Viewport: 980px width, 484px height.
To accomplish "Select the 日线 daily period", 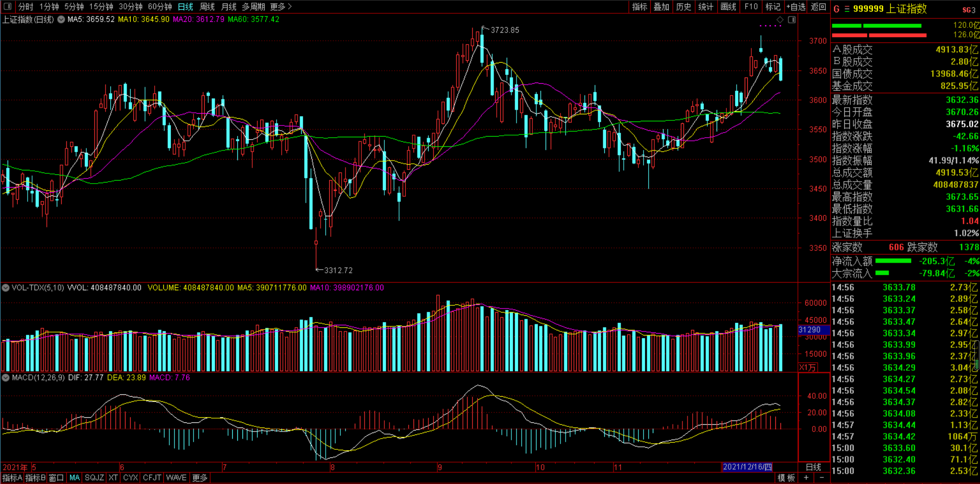I will (185, 7).
